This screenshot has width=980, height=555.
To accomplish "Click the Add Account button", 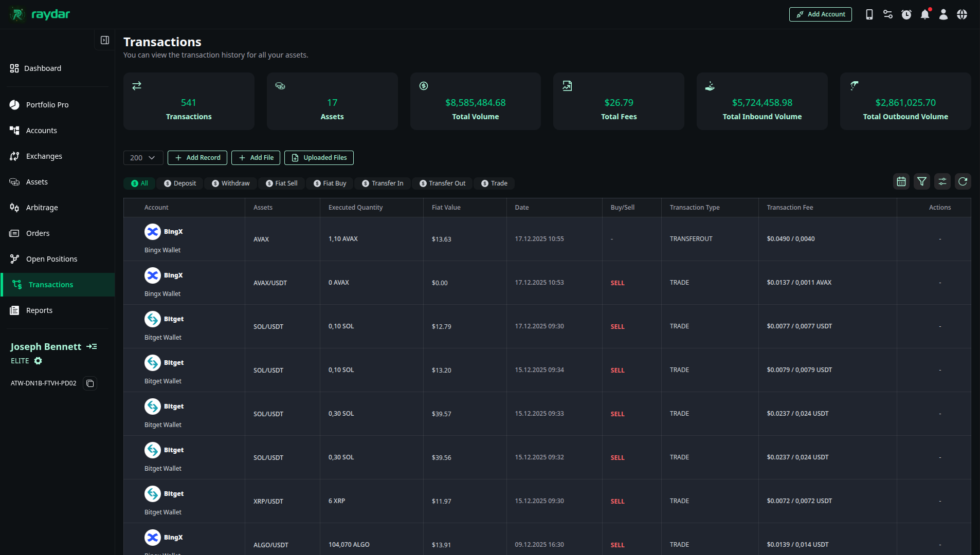I will pyautogui.click(x=820, y=14).
